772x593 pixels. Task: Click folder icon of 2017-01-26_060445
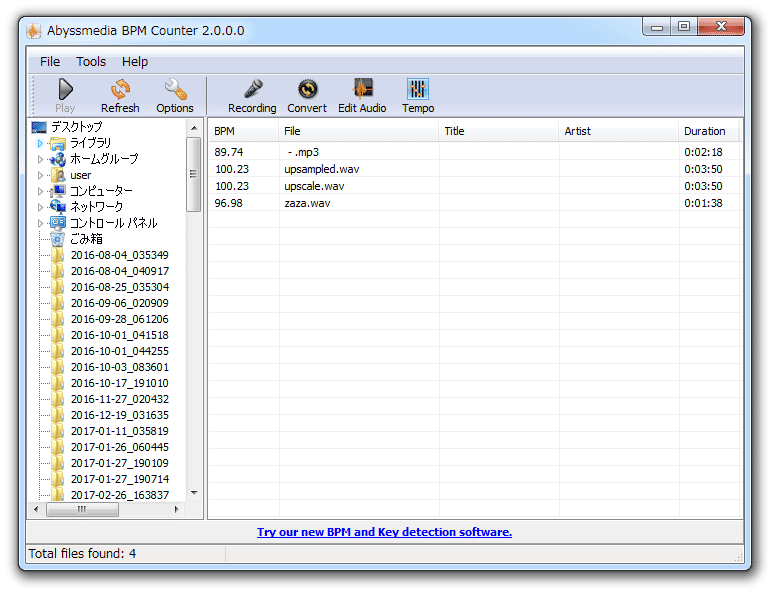(x=58, y=447)
